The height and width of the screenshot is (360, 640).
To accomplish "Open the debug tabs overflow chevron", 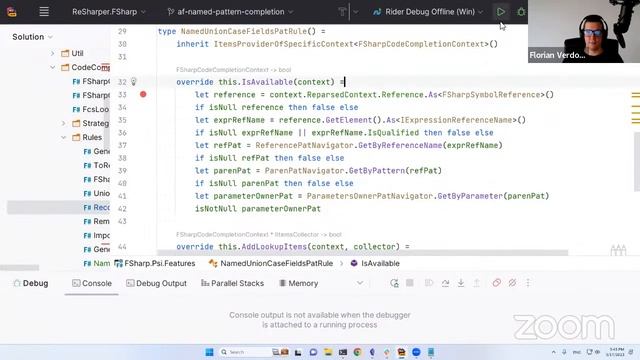I will [360, 283].
